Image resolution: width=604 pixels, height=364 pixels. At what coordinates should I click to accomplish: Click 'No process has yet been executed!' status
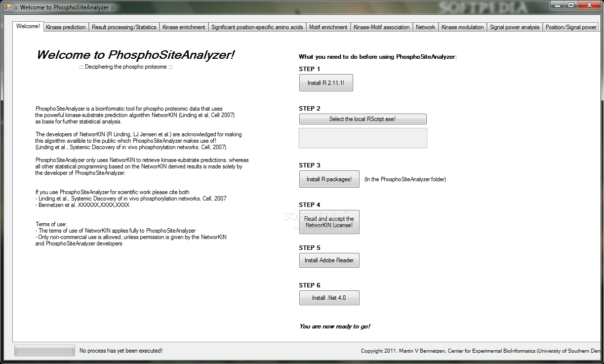121,351
